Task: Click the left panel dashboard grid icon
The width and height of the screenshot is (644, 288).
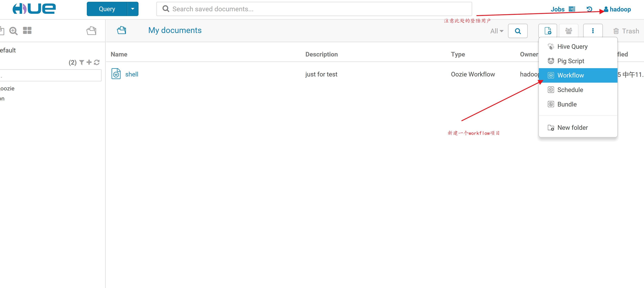Action: (27, 31)
